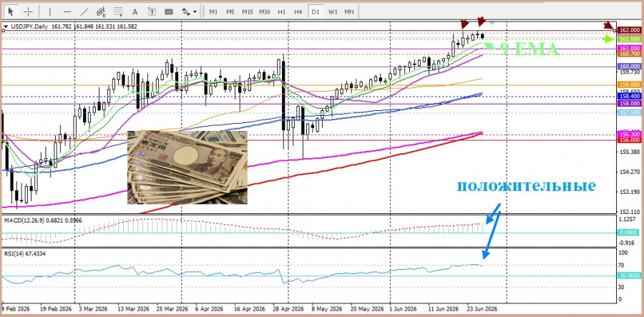This screenshot has width=644, height=317.
Task: Switch to M30 timeframe
Action: click(x=265, y=12)
